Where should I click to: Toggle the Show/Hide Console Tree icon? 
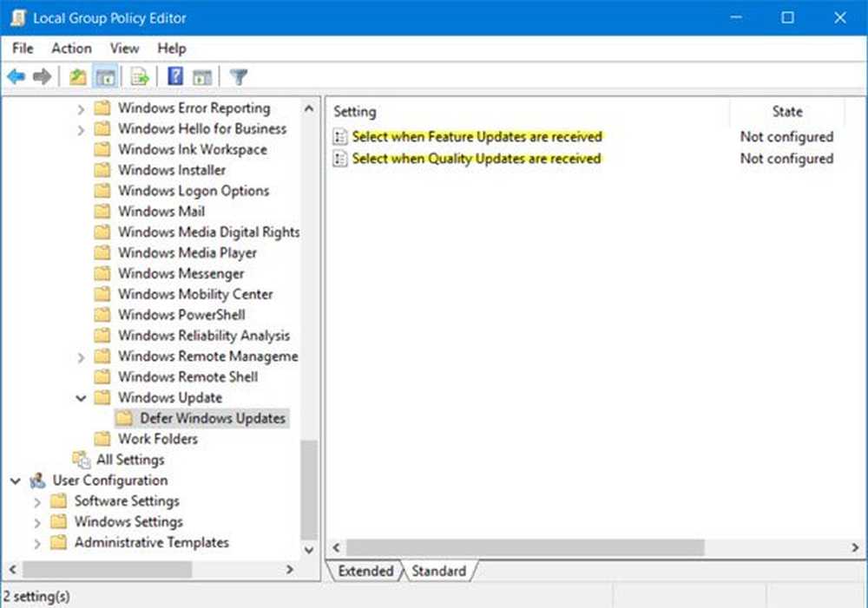105,77
